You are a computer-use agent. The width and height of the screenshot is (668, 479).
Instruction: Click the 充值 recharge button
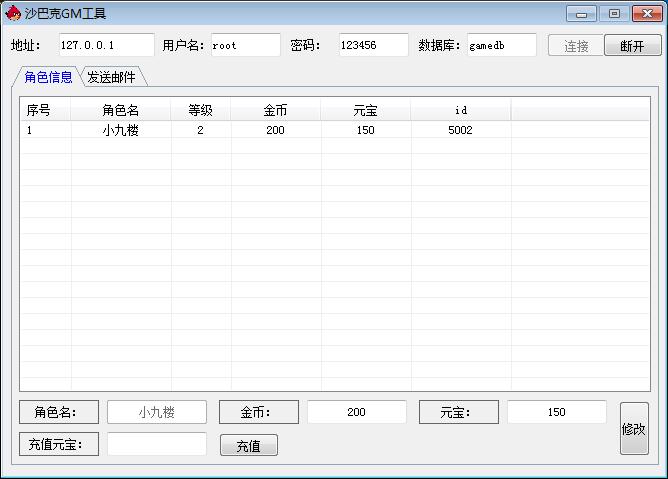(249, 446)
